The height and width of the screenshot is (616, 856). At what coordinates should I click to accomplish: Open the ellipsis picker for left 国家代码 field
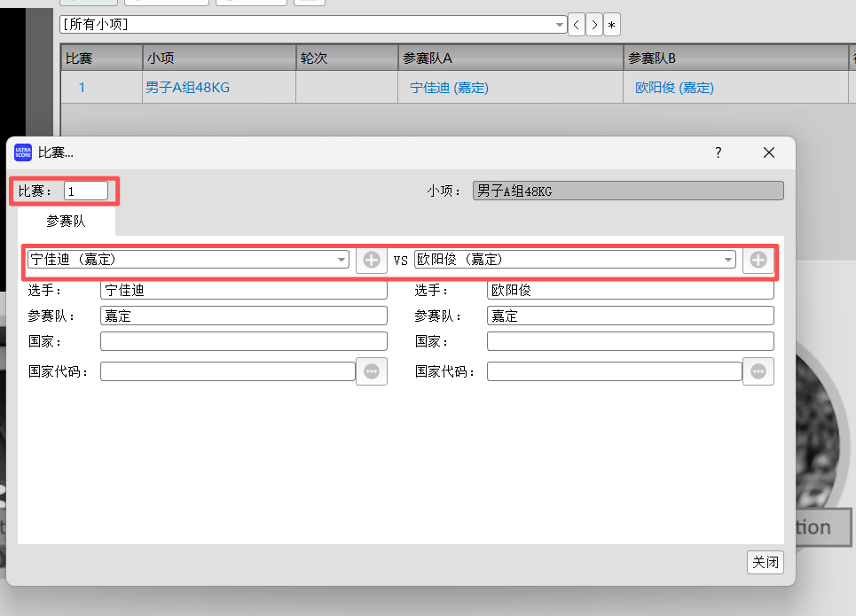[x=371, y=371]
